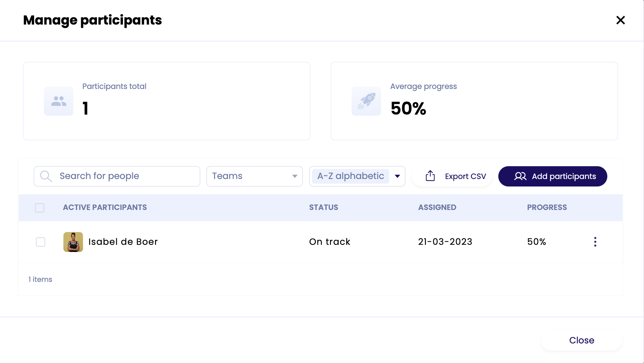Click the people icon in Add participants
The image size is (644, 363).
520,176
